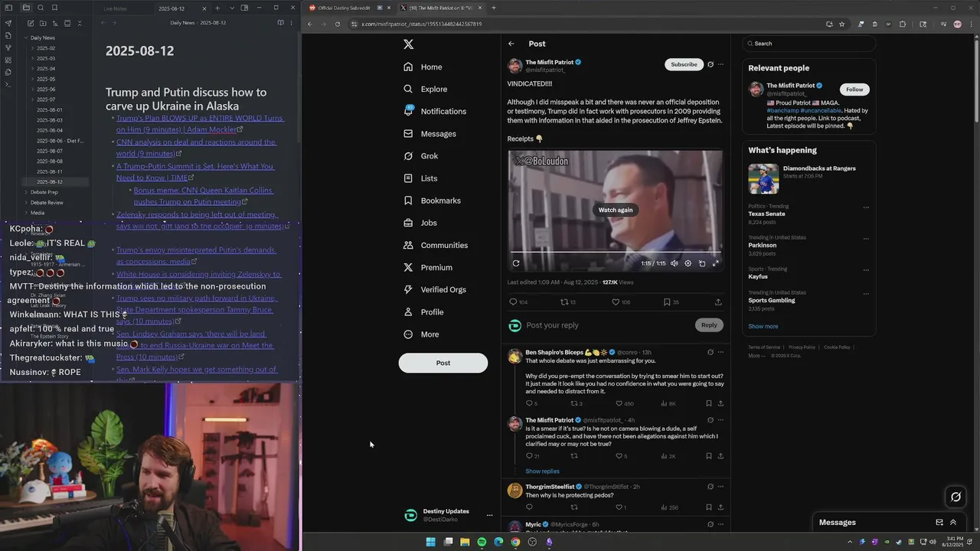Open Chrome three-dot menu

point(971,24)
